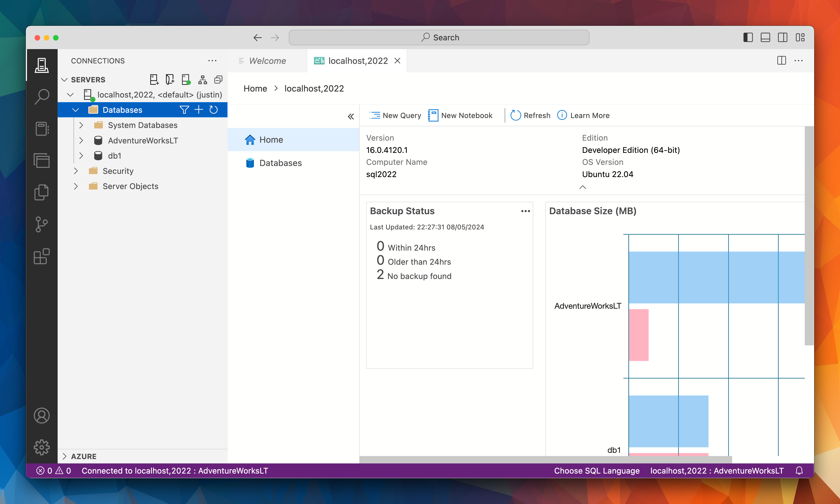Click localhost,2022 in the breadcrumb
The image size is (840, 504).
click(314, 89)
